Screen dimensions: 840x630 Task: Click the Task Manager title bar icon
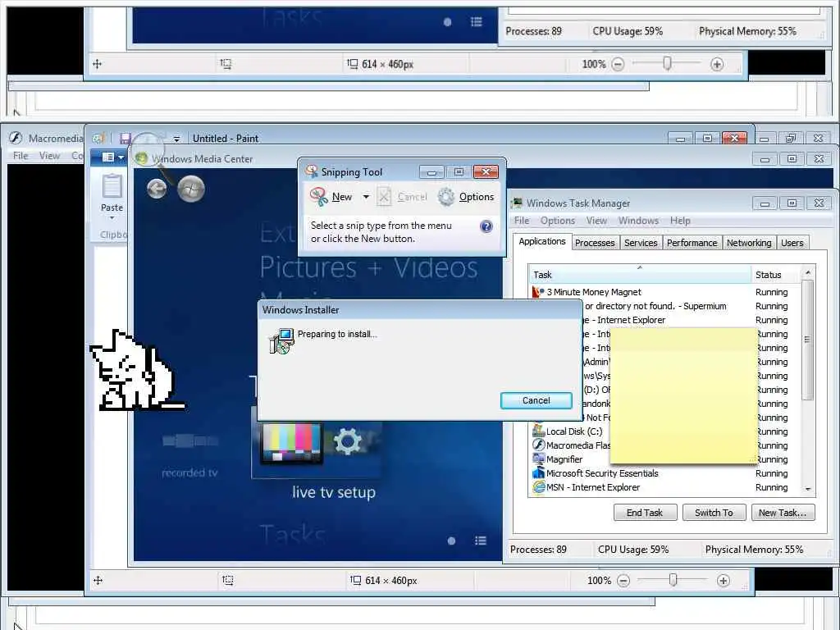[517, 203]
